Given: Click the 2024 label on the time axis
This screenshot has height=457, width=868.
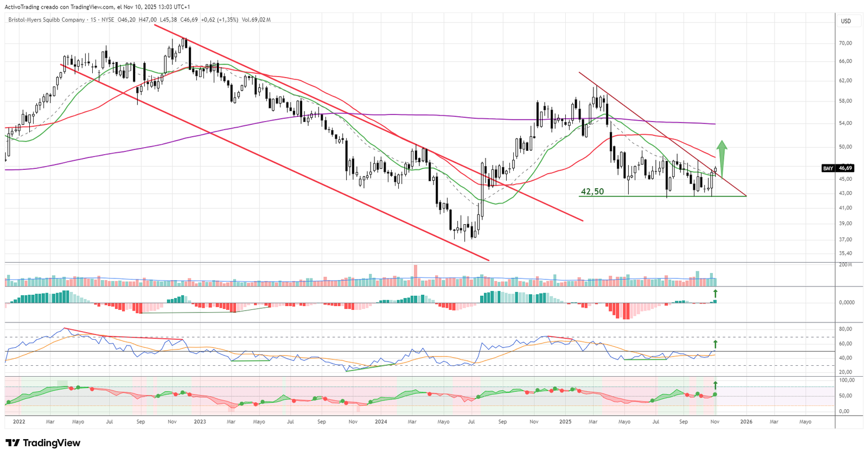Looking at the screenshot, I should pyautogui.click(x=381, y=422).
